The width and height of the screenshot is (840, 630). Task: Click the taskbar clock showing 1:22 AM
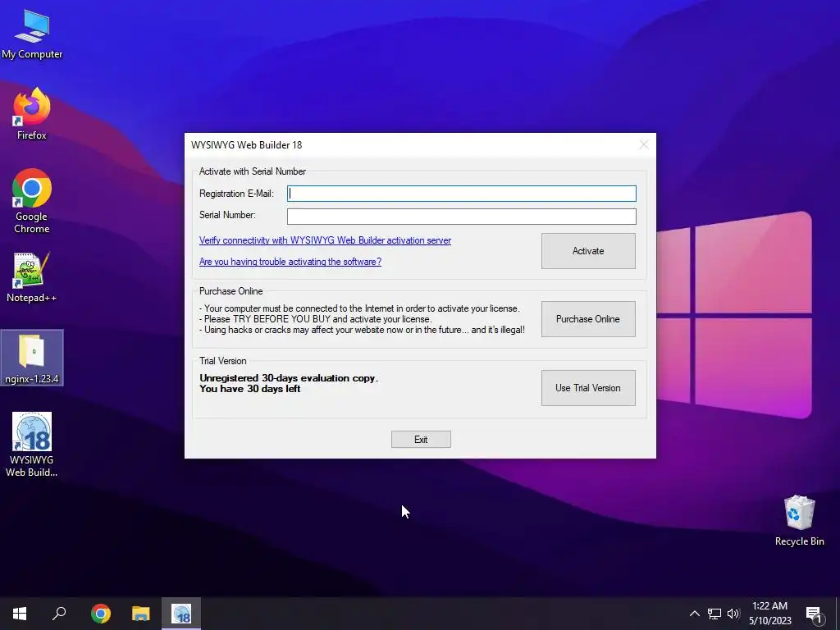point(769,614)
